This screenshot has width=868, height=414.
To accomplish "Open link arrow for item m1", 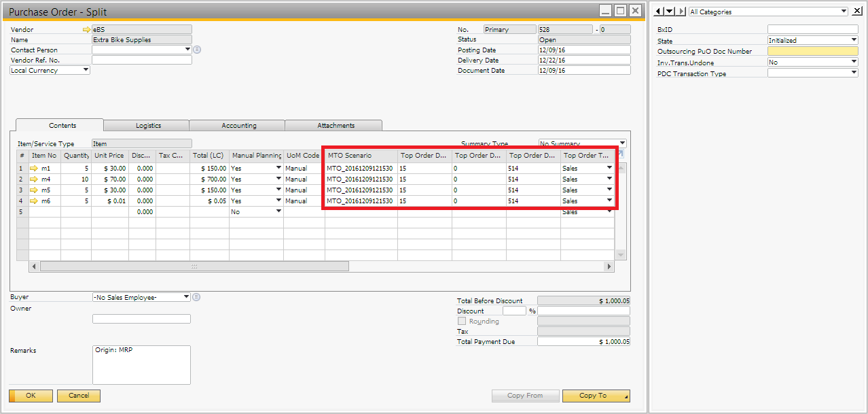I will pos(35,168).
